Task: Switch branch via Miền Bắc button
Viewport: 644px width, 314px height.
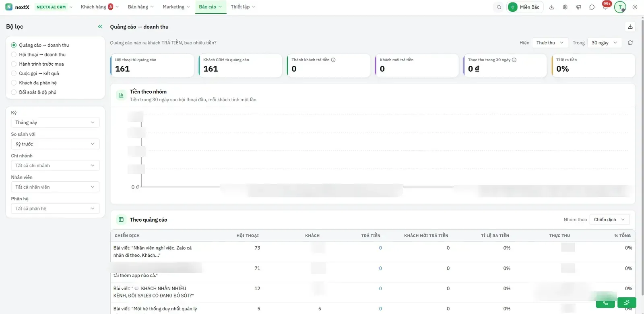Action: 526,7
